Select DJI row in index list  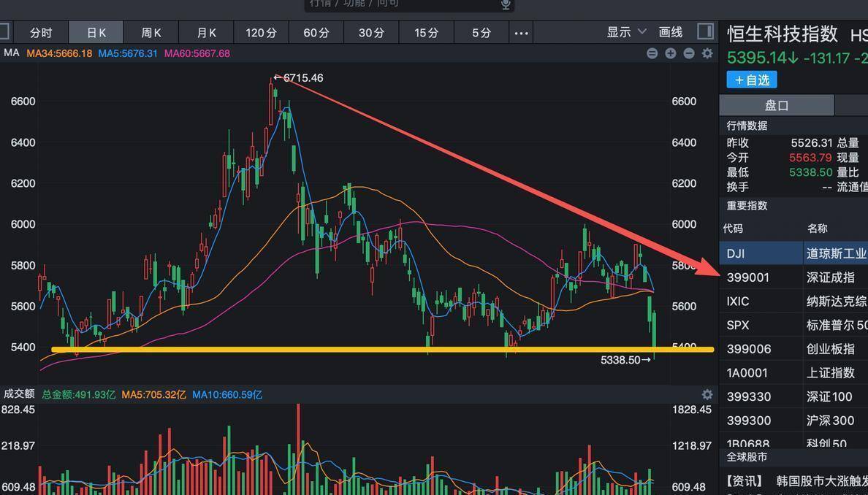pos(794,253)
